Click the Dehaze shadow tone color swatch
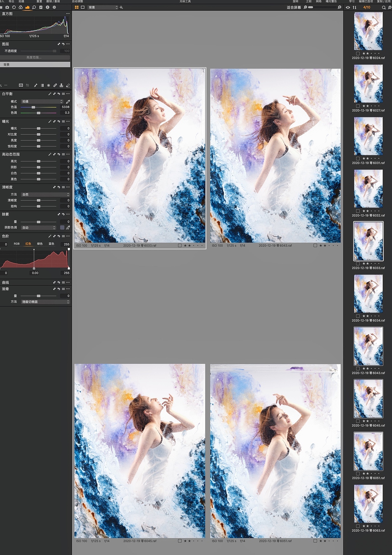 pos(62,228)
